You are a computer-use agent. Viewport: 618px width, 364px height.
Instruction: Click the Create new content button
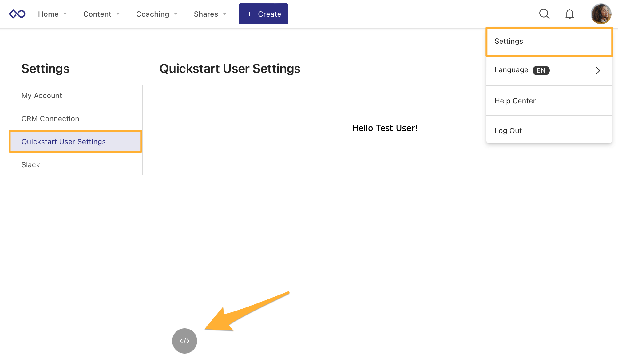263,14
